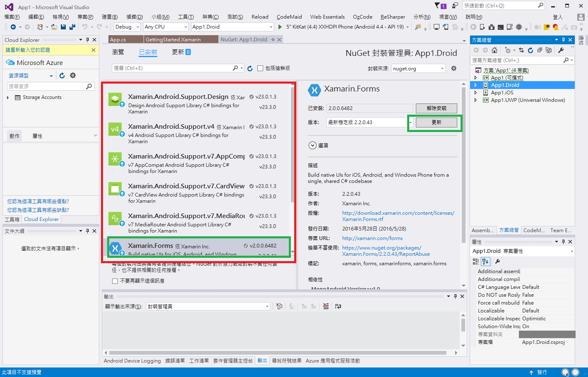Refresh the Cloud Explorer resources
Screen dimensions: 588x377
pyautogui.click(x=62, y=75)
